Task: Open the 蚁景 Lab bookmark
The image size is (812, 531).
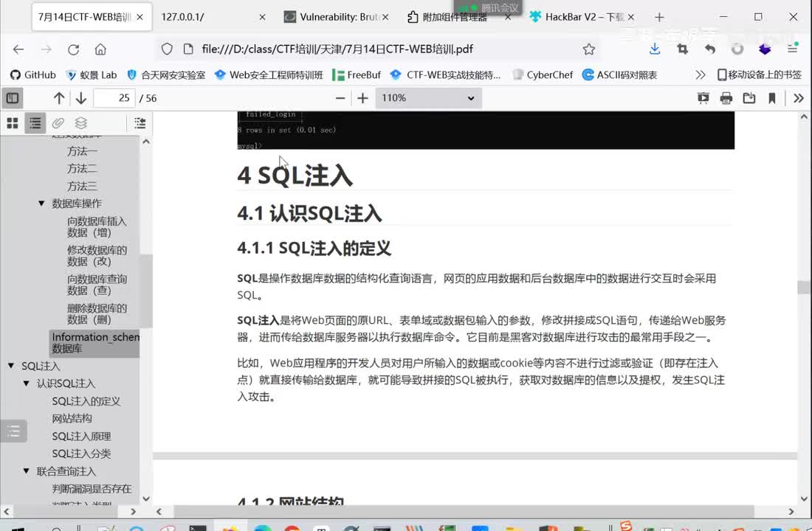Action: pyautogui.click(x=91, y=75)
